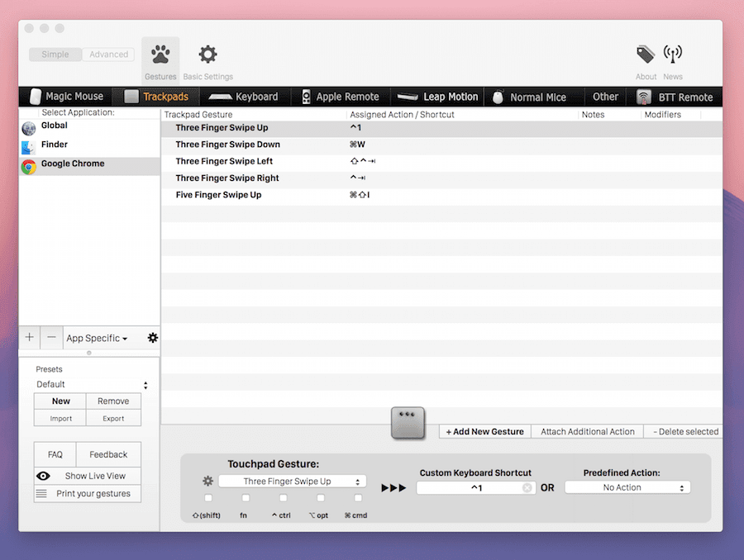Switch to the Magic Mouse tab
This screenshot has height=560, width=744.
66,97
